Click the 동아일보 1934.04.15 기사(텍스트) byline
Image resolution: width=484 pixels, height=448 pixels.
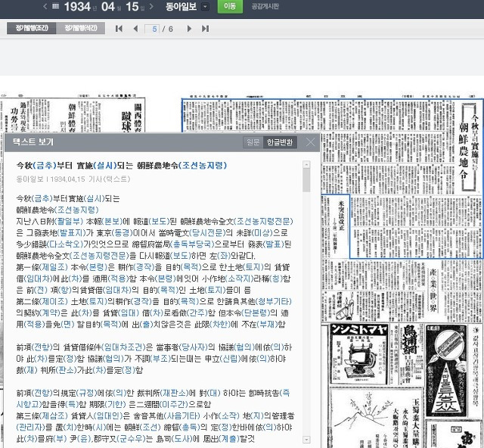pyautogui.click(x=73, y=179)
